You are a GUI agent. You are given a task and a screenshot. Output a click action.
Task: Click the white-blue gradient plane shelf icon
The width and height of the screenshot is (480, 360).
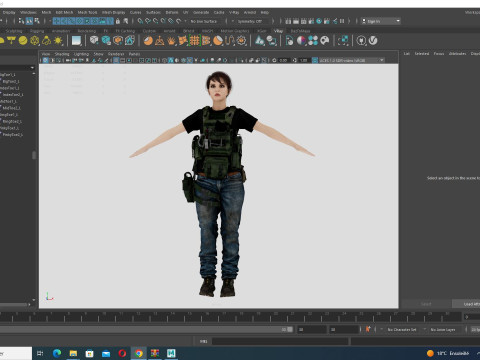(x=76, y=41)
